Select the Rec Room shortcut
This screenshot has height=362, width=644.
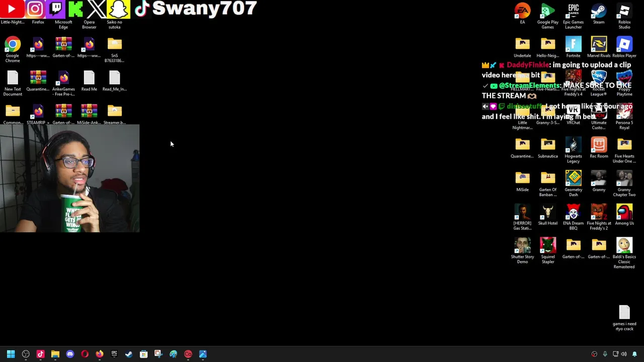[x=599, y=148]
